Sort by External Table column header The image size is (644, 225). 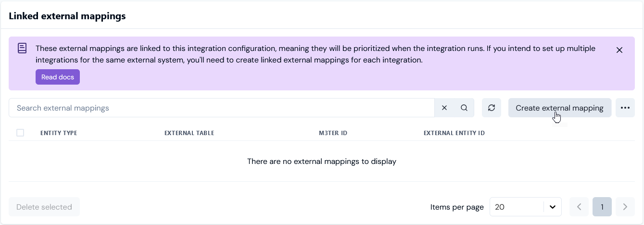pyautogui.click(x=189, y=133)
